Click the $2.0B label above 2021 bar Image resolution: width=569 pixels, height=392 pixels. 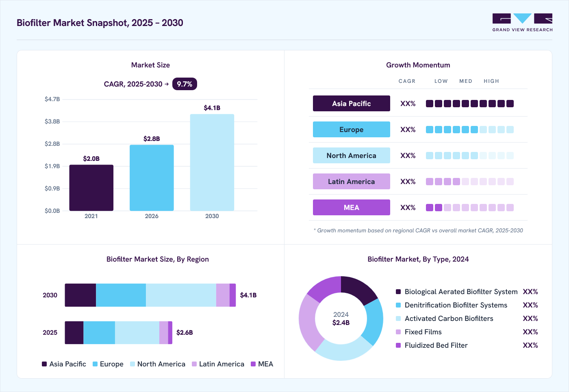(x=91, y=158)
